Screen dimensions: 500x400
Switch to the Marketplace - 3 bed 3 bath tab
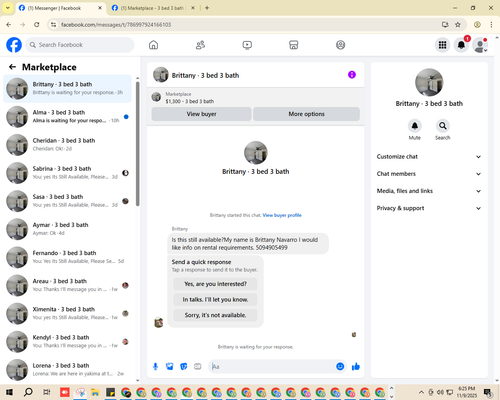(x=153, y=8)
